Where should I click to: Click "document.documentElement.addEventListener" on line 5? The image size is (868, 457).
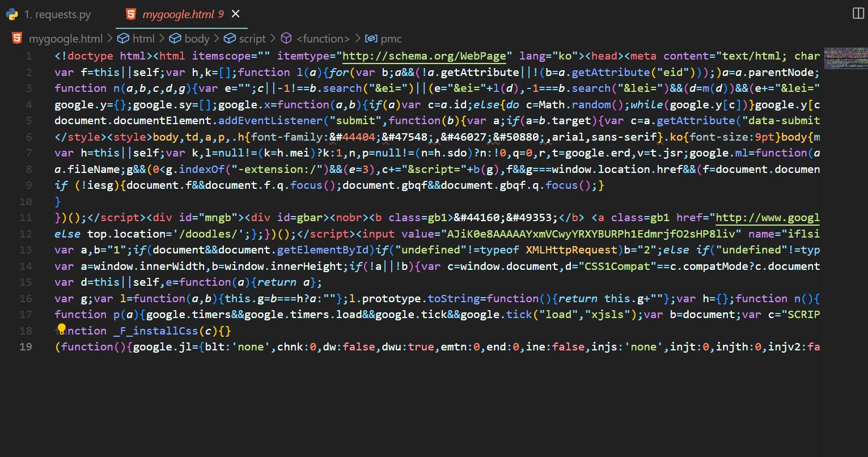point(189,121)
